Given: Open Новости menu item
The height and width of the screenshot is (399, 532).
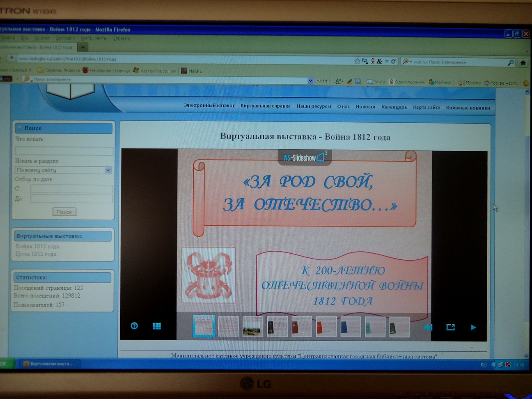Looking at the screenshot, I should coord(365,107).
